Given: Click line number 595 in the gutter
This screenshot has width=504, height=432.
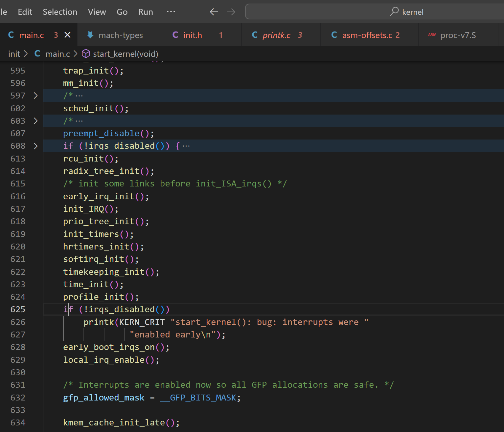Looking at the screenshot, I should point(18,71).
